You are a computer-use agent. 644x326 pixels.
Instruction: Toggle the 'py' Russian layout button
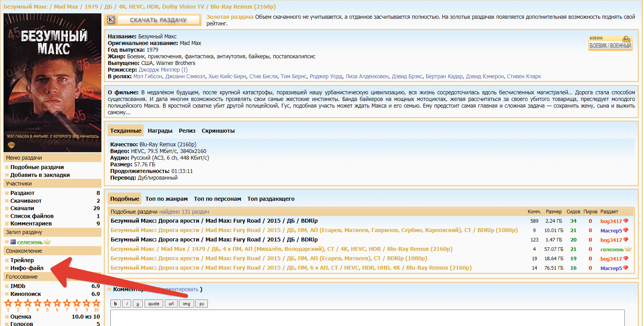202,304
